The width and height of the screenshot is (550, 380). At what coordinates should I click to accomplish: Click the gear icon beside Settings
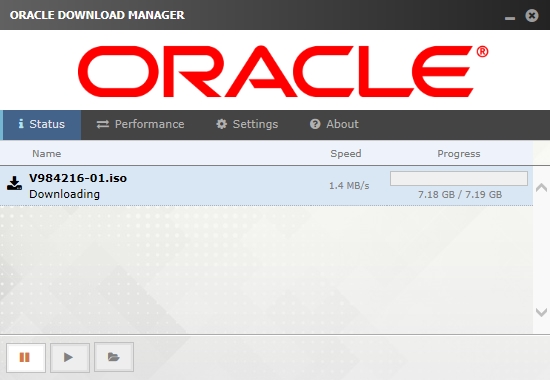(x=221, y=124)
